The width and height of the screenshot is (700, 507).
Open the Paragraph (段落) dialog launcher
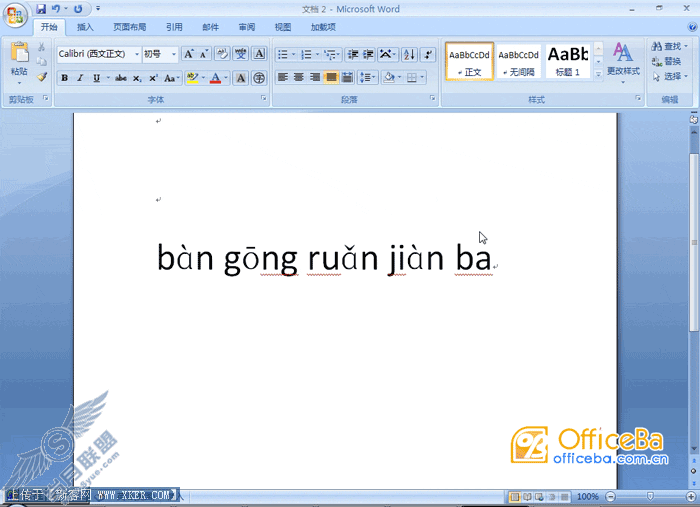433,98
